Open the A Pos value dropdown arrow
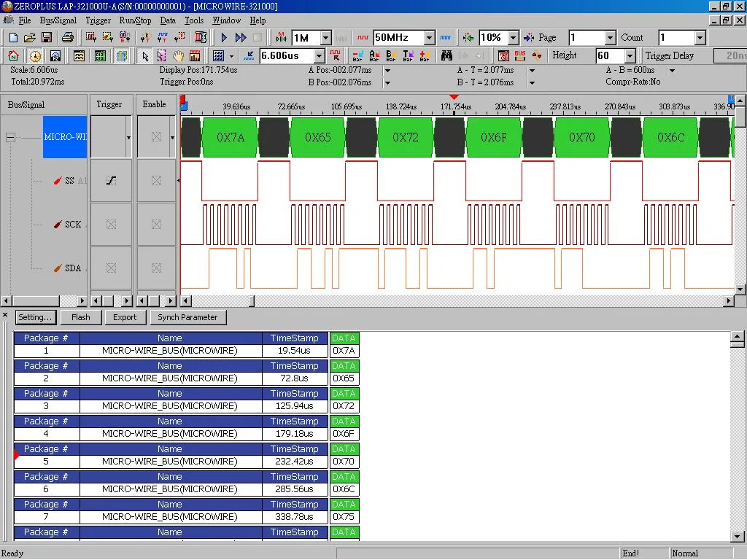 pyautogui.click(x=388, y=71)
